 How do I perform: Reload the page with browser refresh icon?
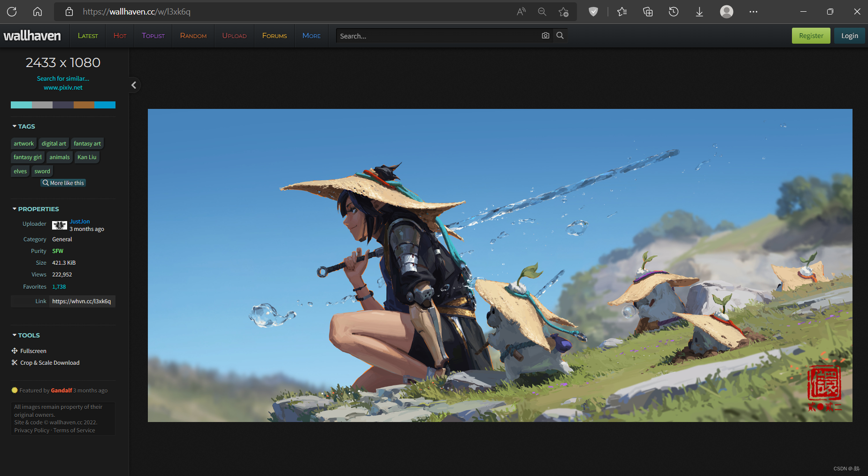tap(12, 12)
